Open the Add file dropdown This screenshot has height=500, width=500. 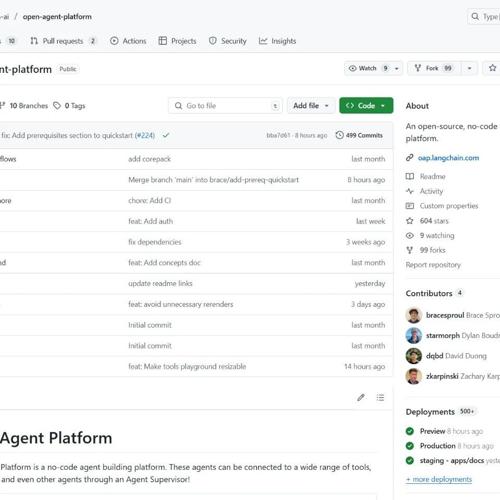pyautogui.click(x=311, y=106)
